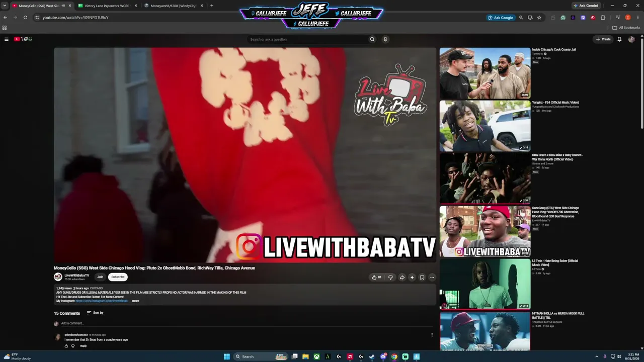Image resolution: width=644 pixels, height=362 pixels.
Task: Open the YouTube guide hamburger menu
Action: [x=7, y=39]
